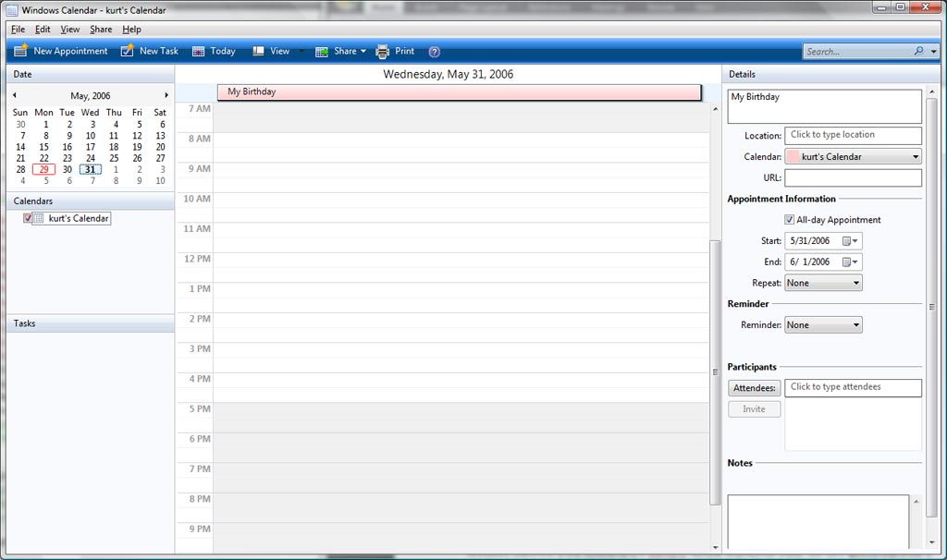
Task: Click the attendees input field
Action: pyautogui.click(x=853, y=387)
